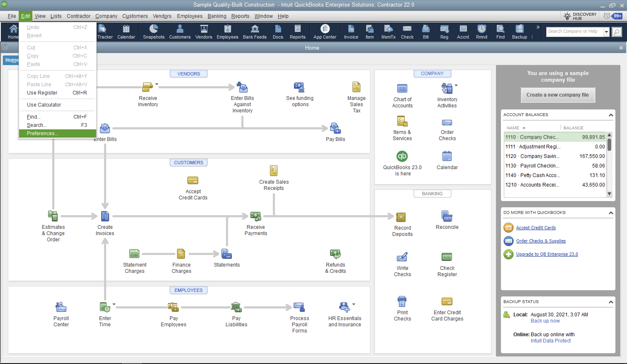Open the reminders clock icon showing 99+

(613, 16)
